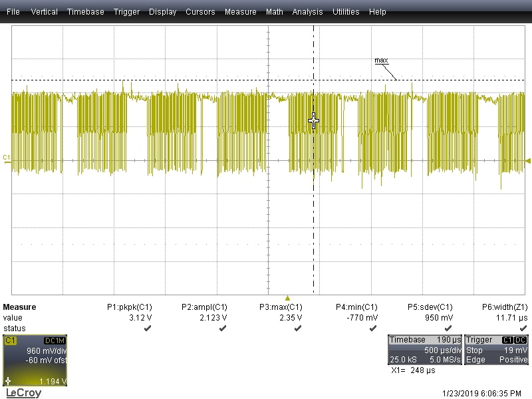Click the 950 mV sdev value

(x=439, y=318)
